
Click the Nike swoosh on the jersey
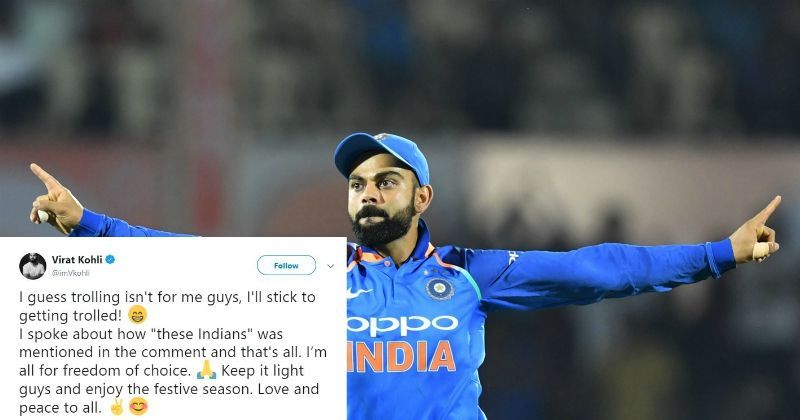coord(359,292)
